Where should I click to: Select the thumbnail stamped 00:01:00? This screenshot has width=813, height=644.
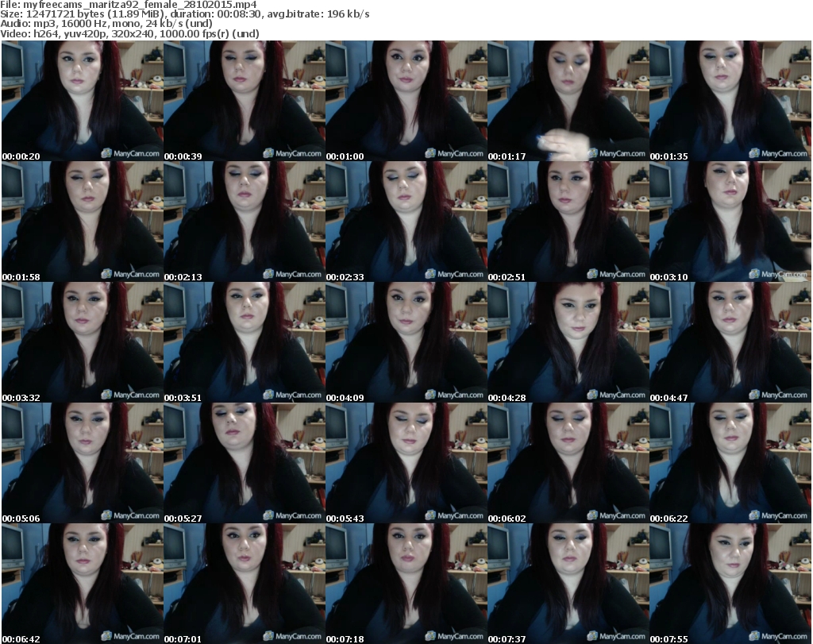[406, 101]
